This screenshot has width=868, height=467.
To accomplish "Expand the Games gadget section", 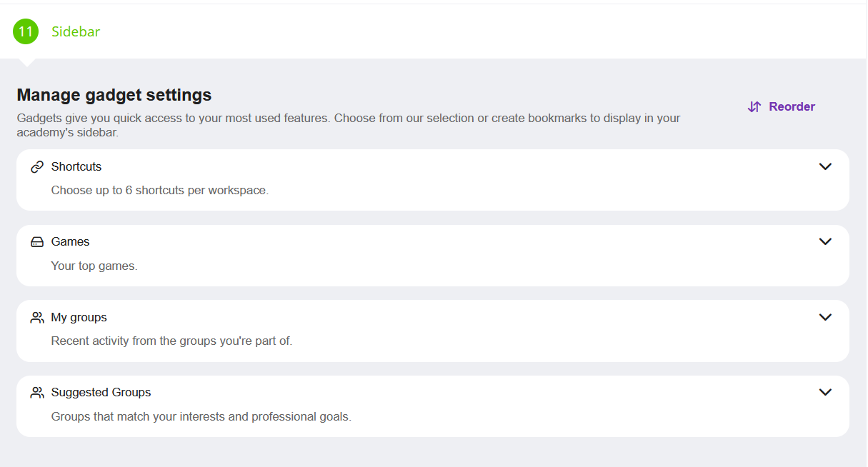I will (826, 241).
